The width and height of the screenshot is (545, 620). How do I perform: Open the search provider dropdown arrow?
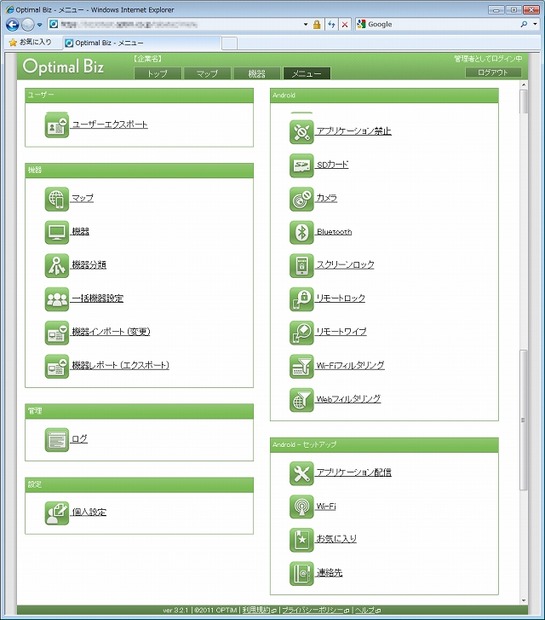click(x=535, y=24)
